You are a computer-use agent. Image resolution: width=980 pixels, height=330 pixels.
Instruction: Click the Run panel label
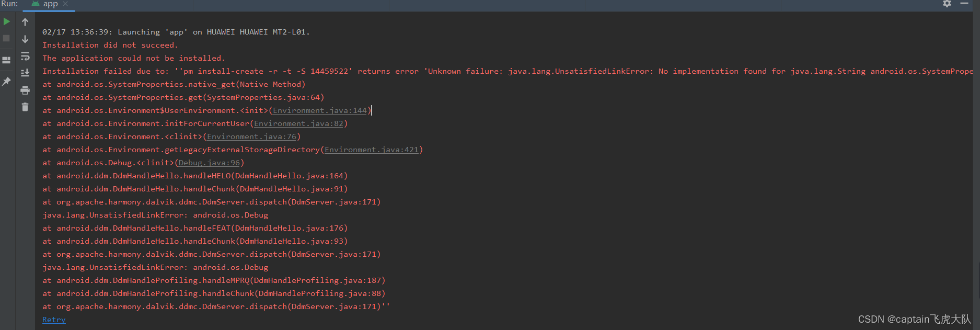coord(9,4)
